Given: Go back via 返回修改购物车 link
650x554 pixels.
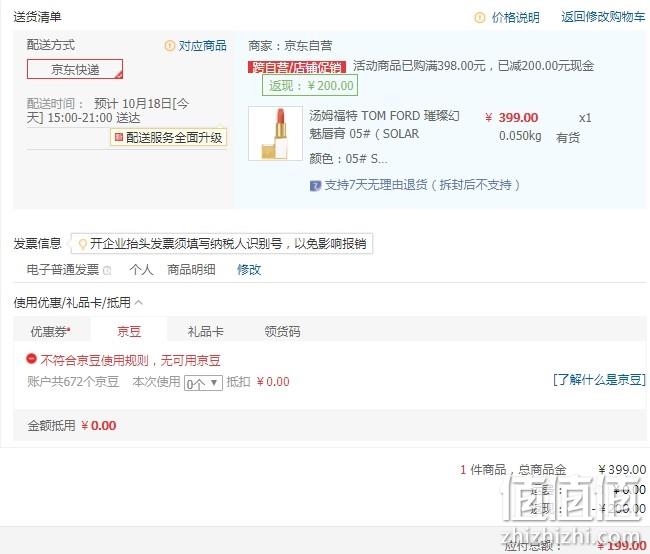Looking at the screenshot, I should [603, 17].
